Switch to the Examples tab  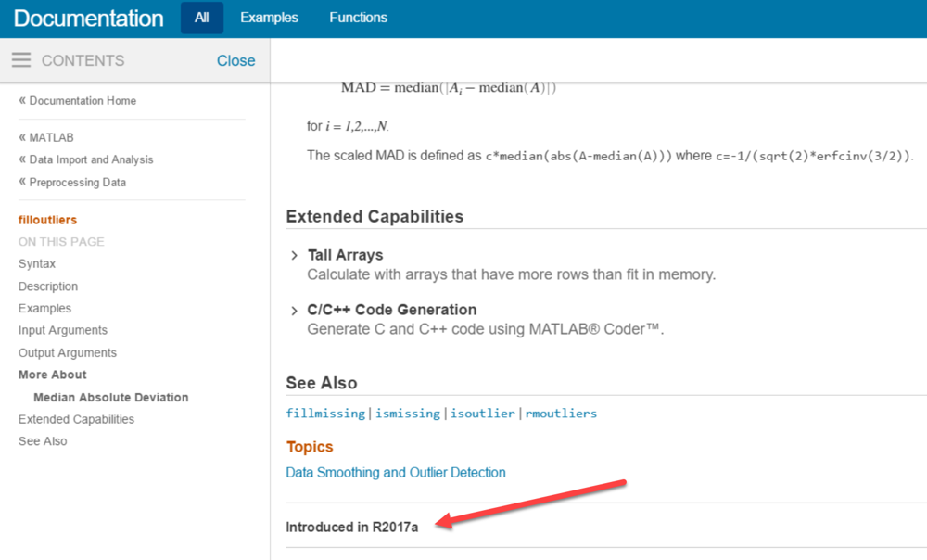[269, 18]
